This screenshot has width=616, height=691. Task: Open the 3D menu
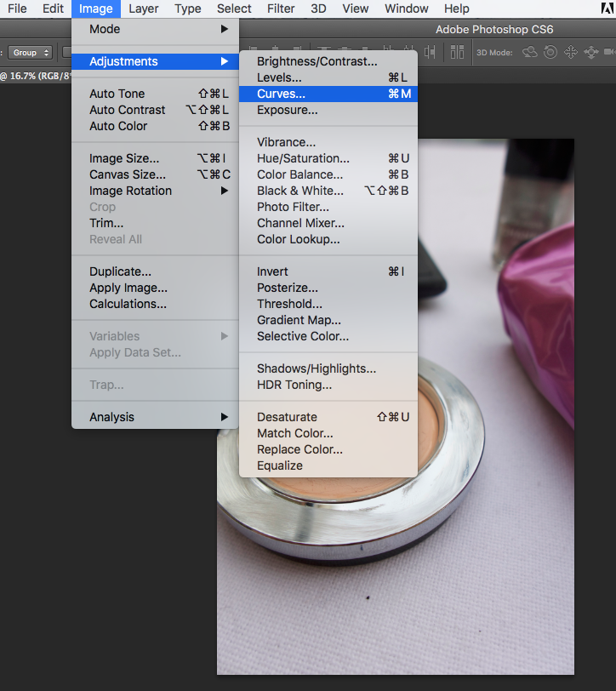[x=318, y=9]
